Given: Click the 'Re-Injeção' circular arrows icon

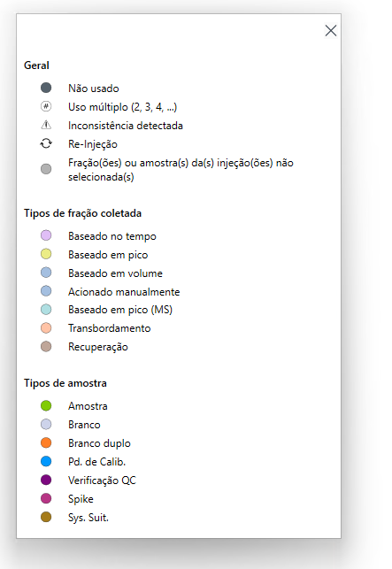Looking at the screenshot, I should [x=46, y=143].
